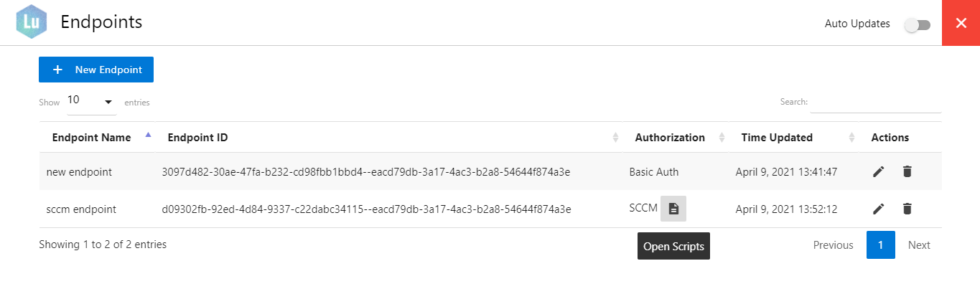980x299 pixels.
Task: Edit the sccm endpoint row
Action: coord(878,209)
